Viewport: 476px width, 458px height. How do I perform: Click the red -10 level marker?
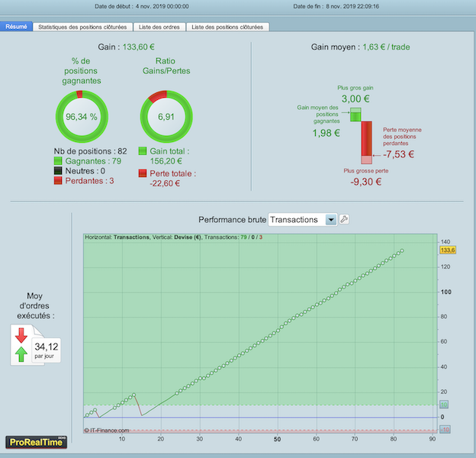[x=445, y=430]
